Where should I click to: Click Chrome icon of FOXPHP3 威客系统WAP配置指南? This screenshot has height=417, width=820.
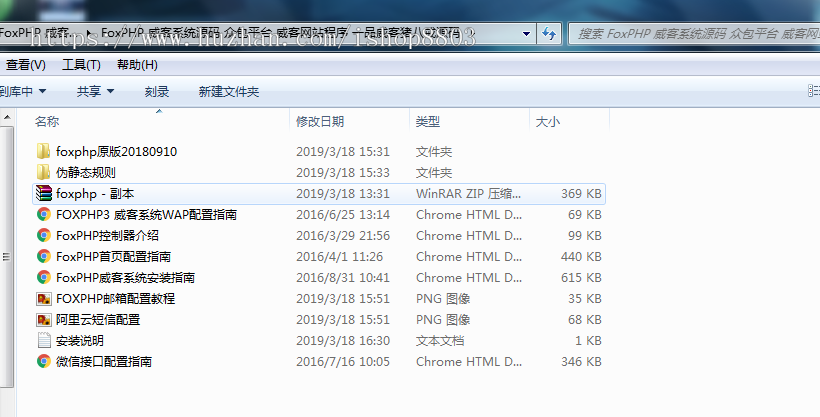pyautogui.click(x=43, y=215)
